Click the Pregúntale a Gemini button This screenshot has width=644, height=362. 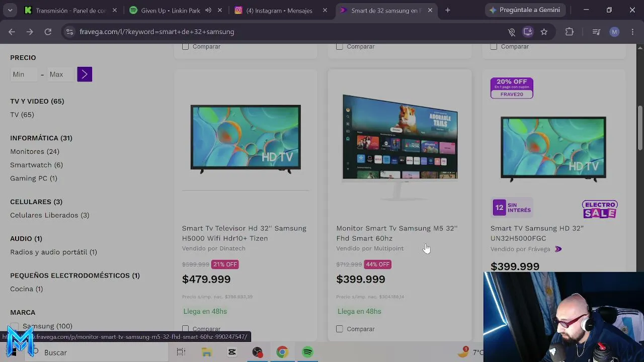(x=526, y=10)
